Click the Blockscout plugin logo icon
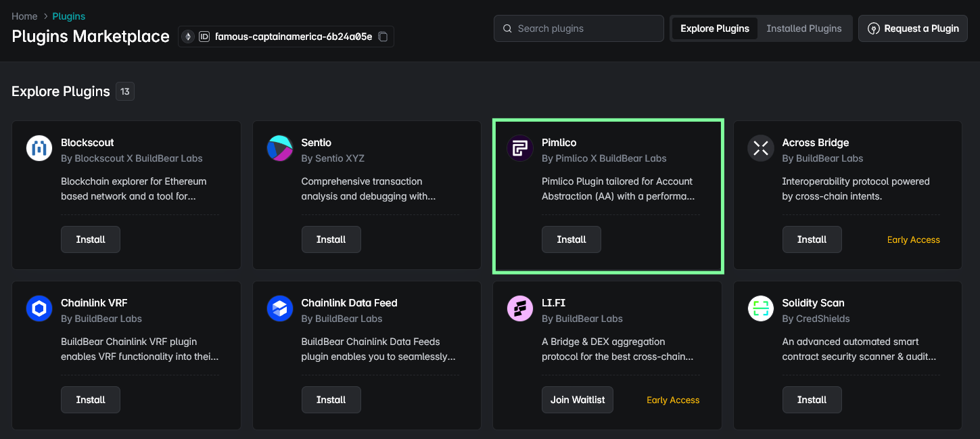980x439 pixels. pos(39,148)
